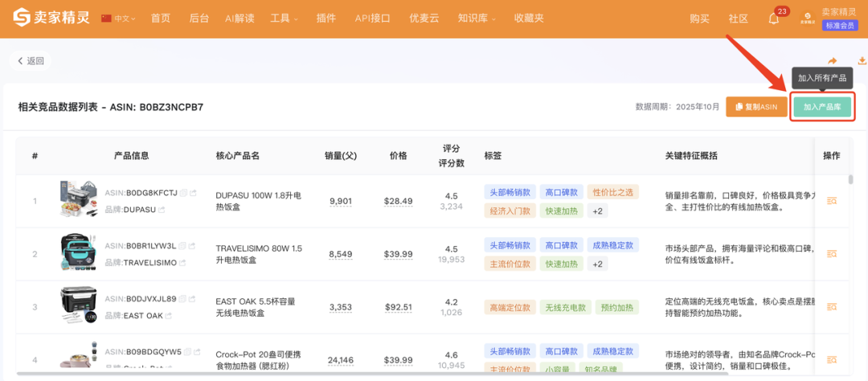Click product name DUPASU 100W 1.8升电热饭盒
This screenshot has height=381, width=868.
259,201
